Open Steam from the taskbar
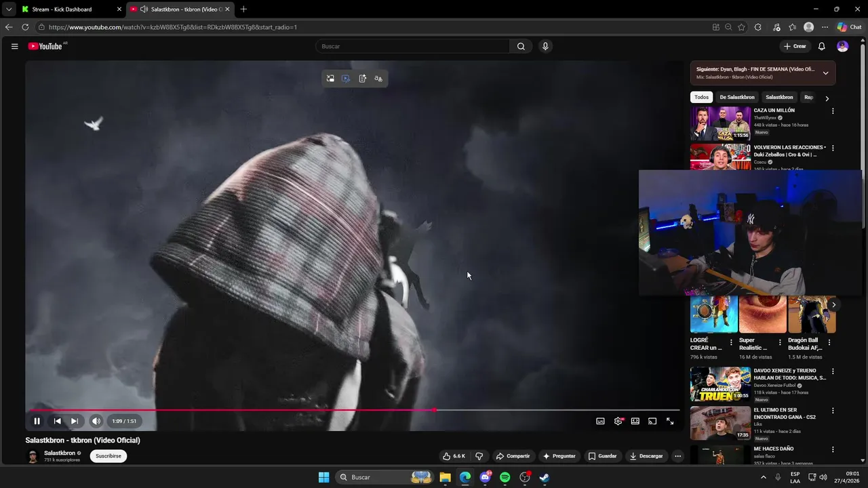Viewport: 868px width, 488px height. click(545, 477)
